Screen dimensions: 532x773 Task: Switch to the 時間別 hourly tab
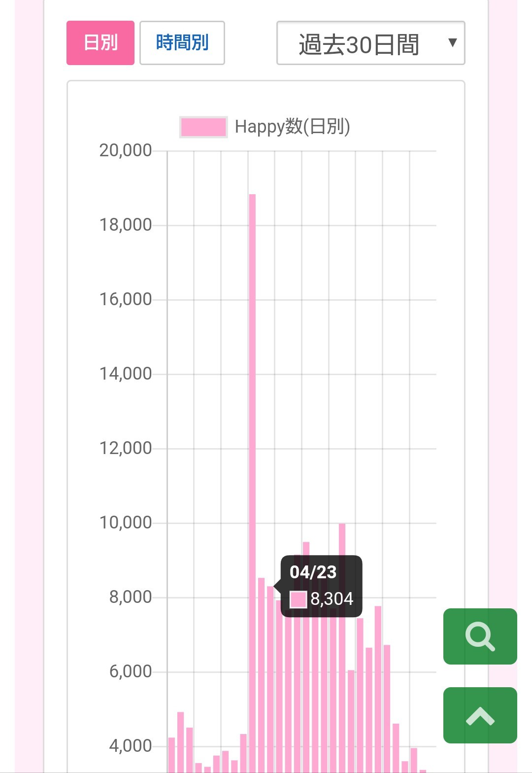pos(182,43)
